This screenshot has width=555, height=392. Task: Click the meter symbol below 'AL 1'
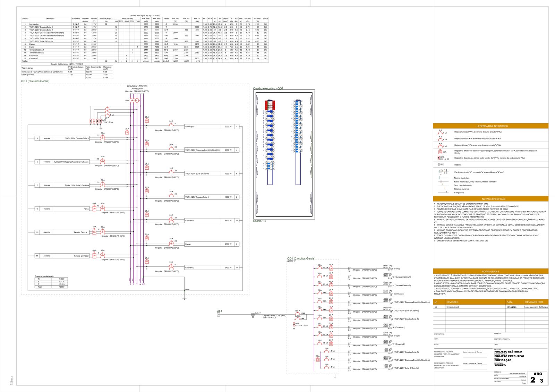(219, 315)
